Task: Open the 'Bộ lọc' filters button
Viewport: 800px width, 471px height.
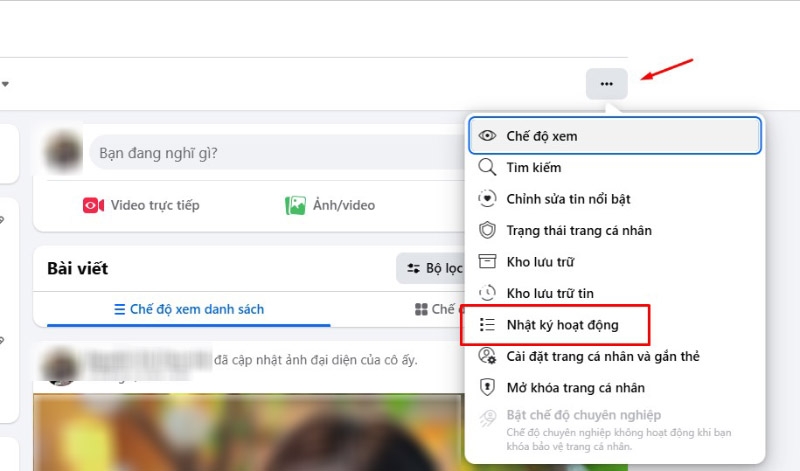Action: (432, 268)
